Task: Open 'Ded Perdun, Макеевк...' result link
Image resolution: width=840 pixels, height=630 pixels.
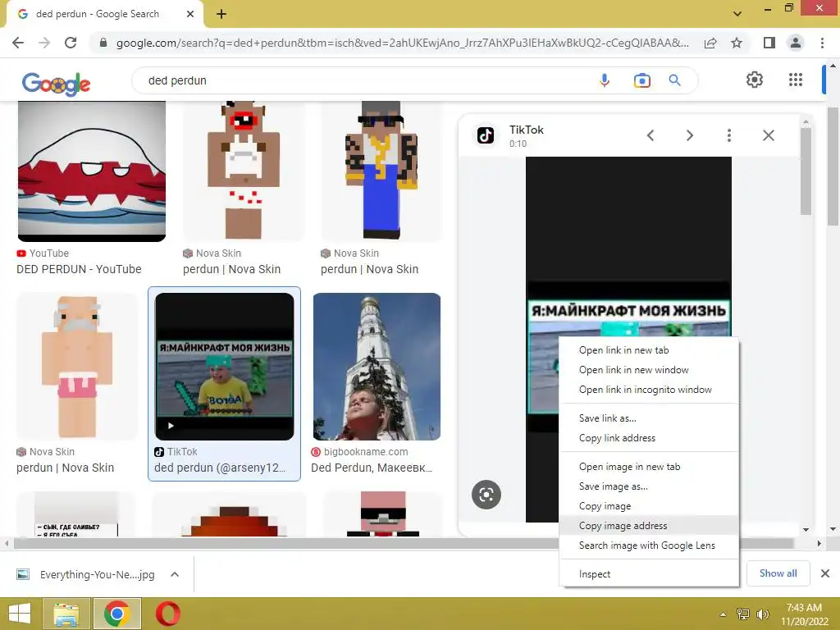Action: (372, 468)
